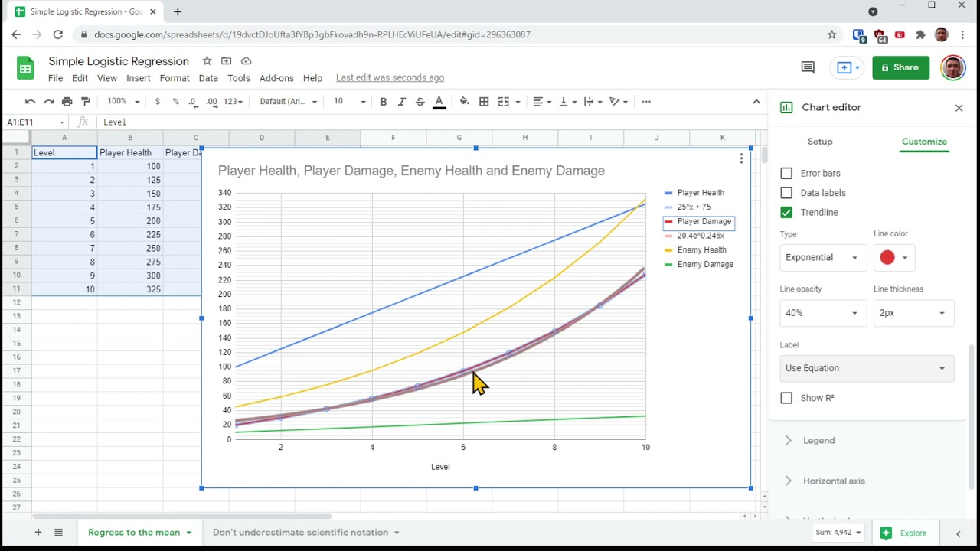Image resolution: width=980 pixels, height=551 pixels.
Task: Format as currency with dollar icon
Action: pos(157,101)
